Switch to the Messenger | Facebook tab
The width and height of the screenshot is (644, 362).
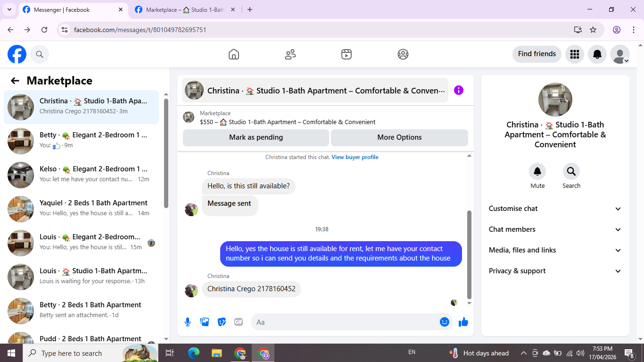tap(73, 9)
